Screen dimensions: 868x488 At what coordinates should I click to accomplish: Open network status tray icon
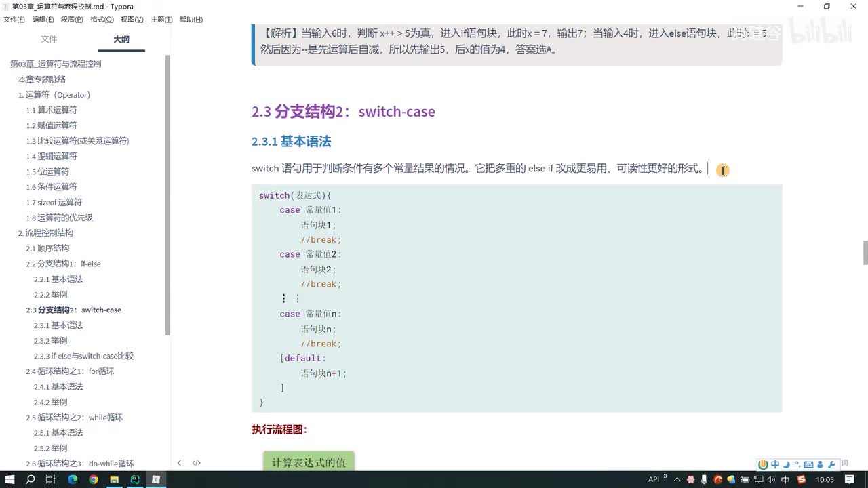(x=758, y=479)
